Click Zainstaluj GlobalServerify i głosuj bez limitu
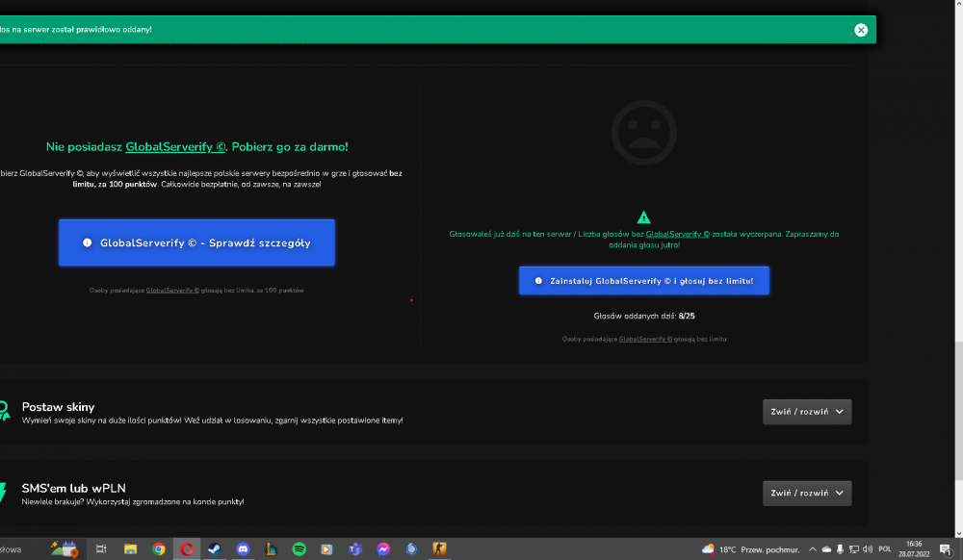 [643, 281]
